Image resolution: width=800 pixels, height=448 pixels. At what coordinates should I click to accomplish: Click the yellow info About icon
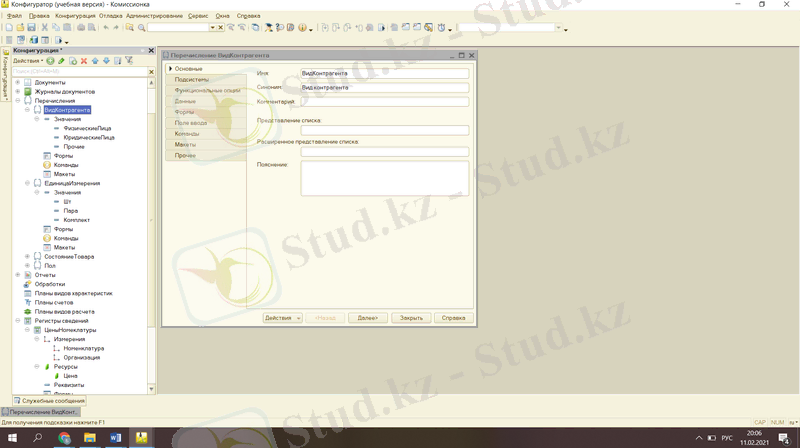(302, 28)
